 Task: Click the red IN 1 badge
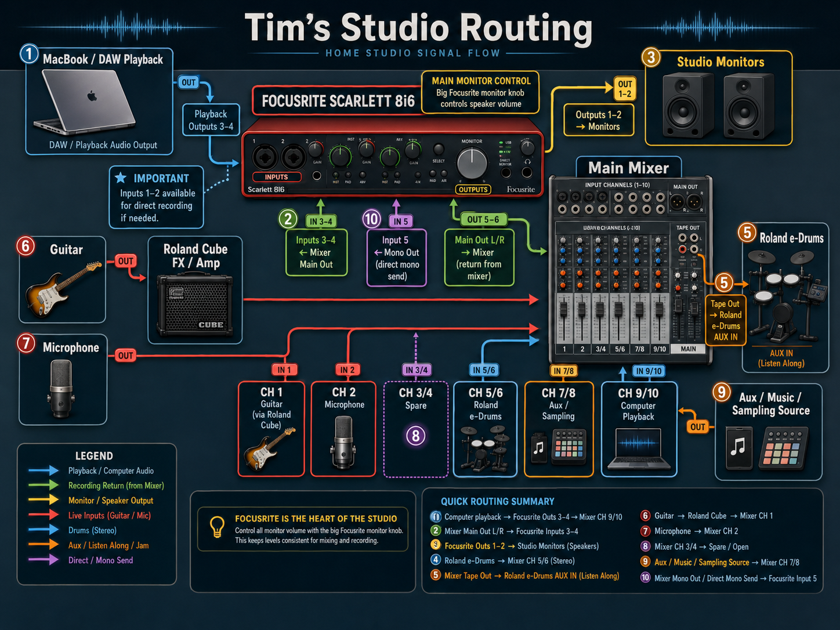284,370
